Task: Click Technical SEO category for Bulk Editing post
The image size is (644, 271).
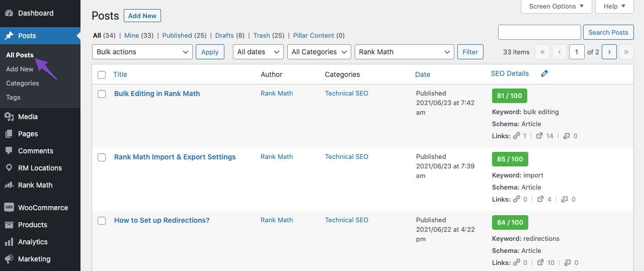Action: 347,93
